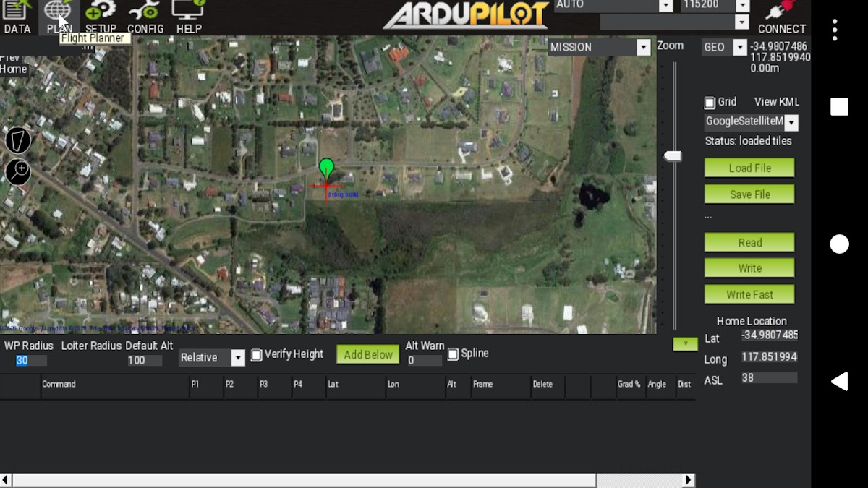868x488 pixels.
Task: Click the Default Alt input field
Action: 145,360
